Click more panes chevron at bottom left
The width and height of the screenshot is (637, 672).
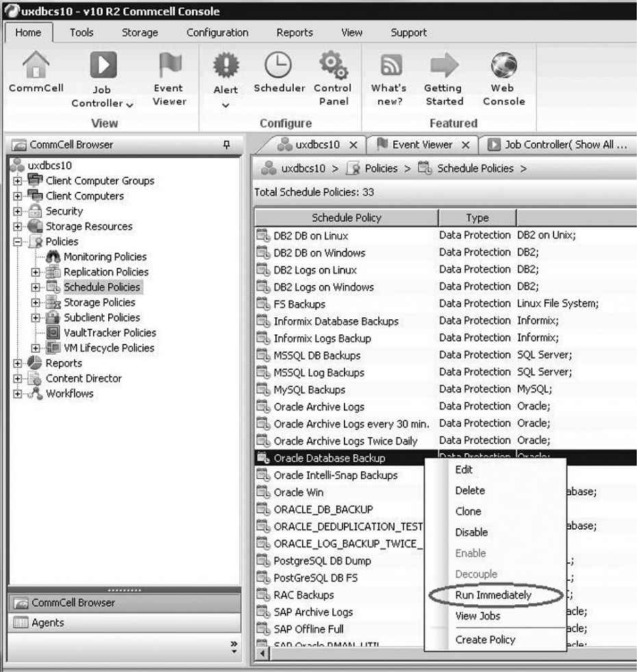(x=234, y=647)
